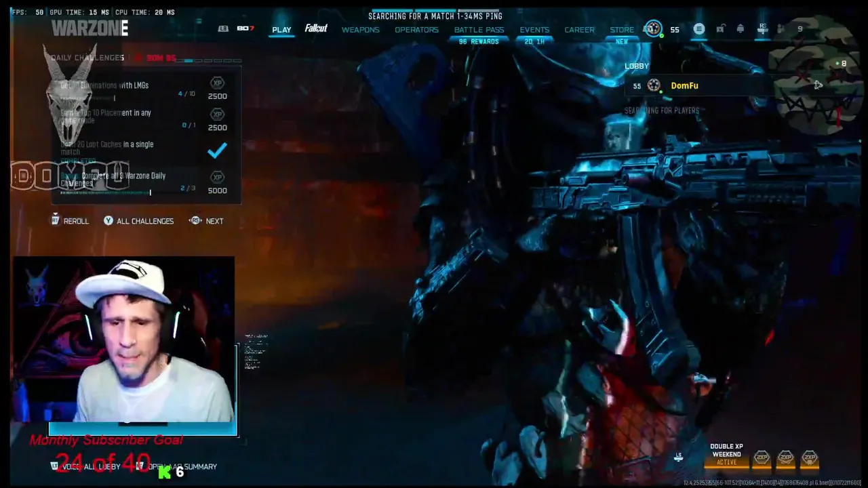Open the BATTLE PASS tab
868x488 pixels.
click(x=479, y=30)
